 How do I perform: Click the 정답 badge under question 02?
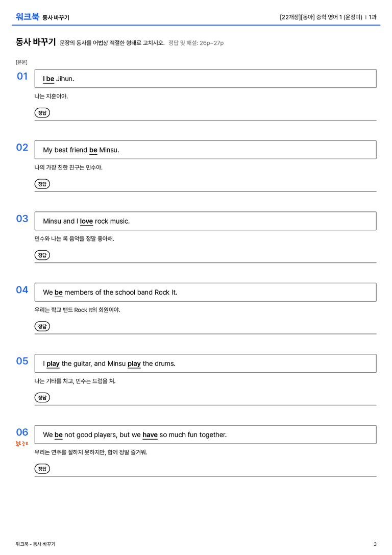(42, 184)
